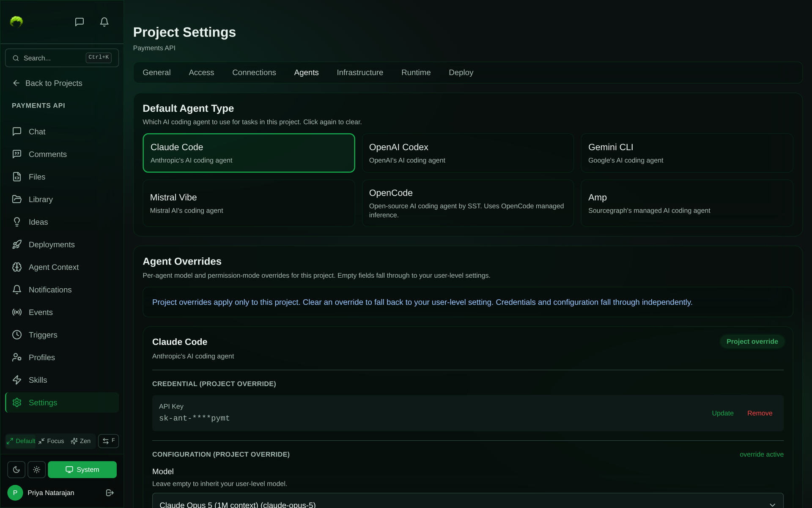Select Zen layout mode
This screenshot has height=508, width=812.
click(81, 441)
